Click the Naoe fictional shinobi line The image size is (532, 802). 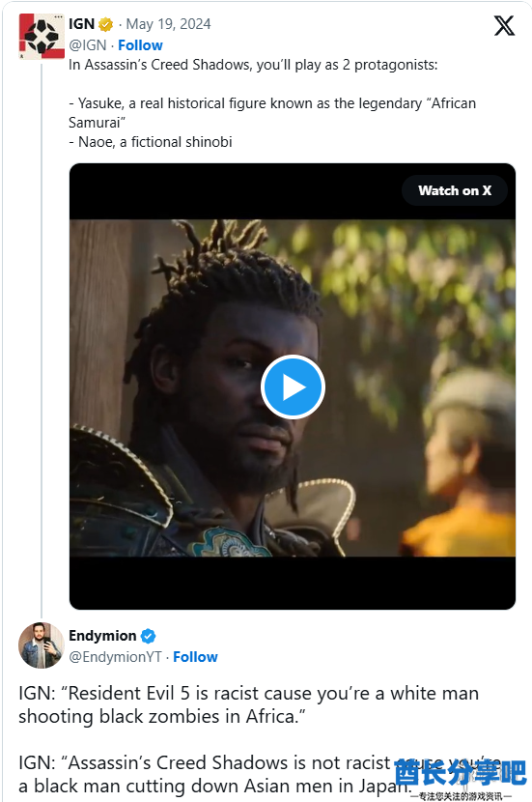(151, 142)
